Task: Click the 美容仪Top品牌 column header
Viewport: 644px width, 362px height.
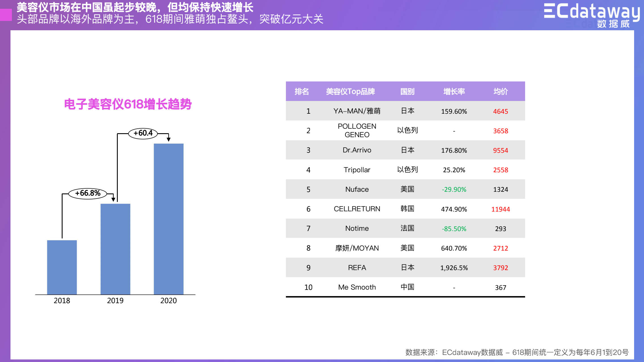Action: [x=350, y=91]
